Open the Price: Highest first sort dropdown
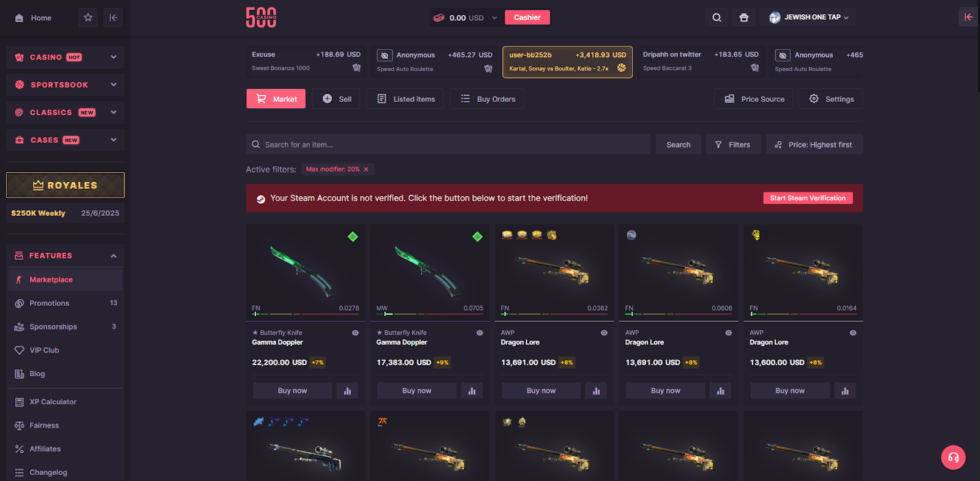The image size is (980, 481). (x=814, y=145)
